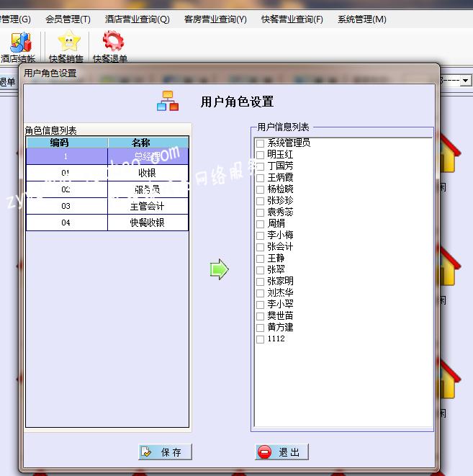Click the 编码 column header
Viewport: 473px width, 476px height.
point(67,143)
